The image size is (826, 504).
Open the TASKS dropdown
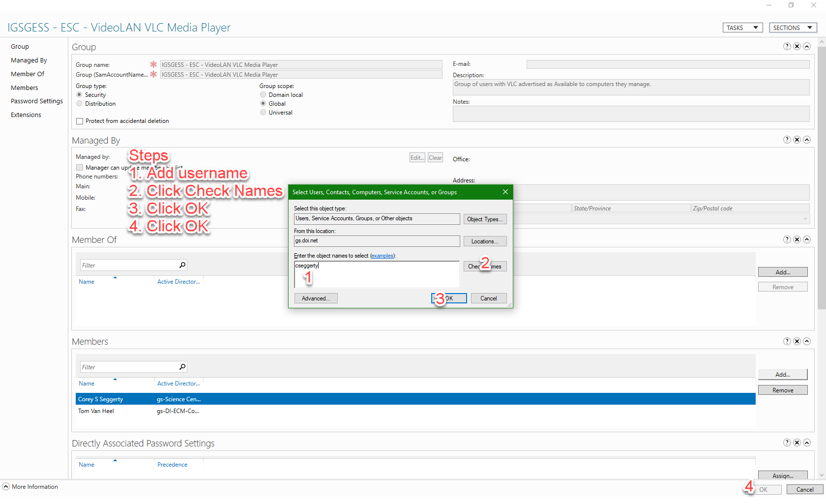pyautogui.click(x=742, y=28)
